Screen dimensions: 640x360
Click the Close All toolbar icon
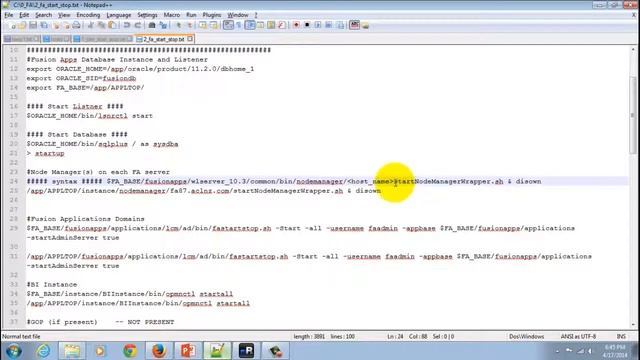67,25
